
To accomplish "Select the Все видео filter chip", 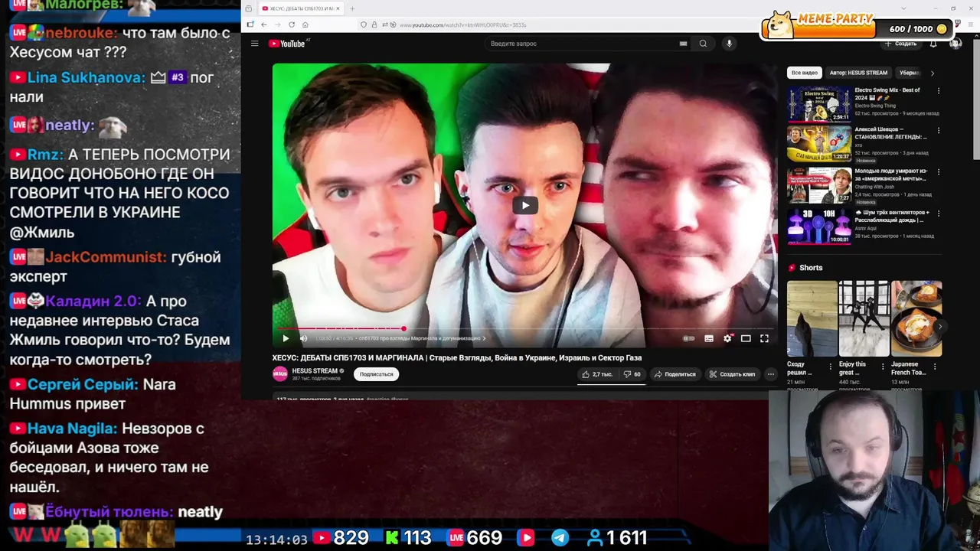I will (804, 73).
